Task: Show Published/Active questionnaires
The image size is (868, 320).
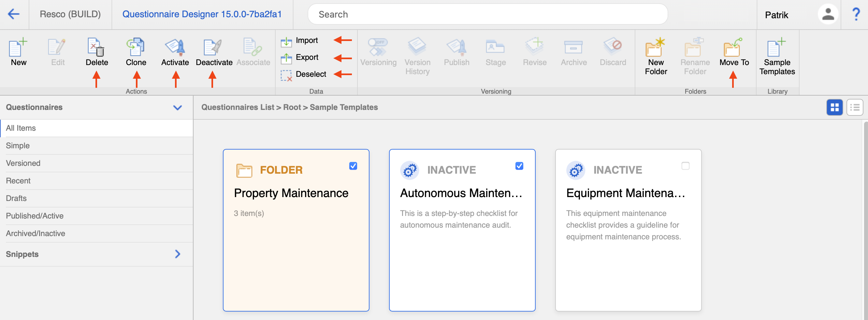Action: pos(35,216)
